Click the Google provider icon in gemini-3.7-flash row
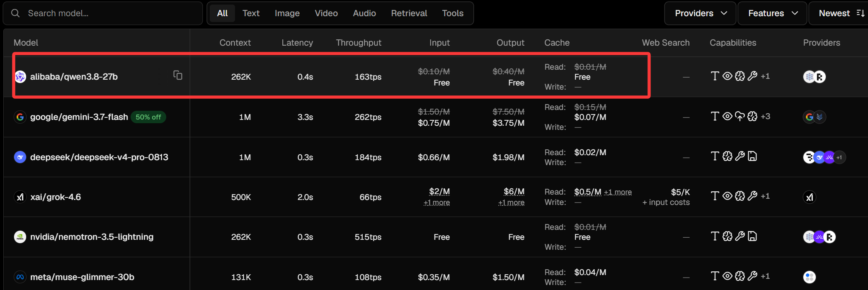868x290 pixels. pyautogui.click(x=809, y=117)
